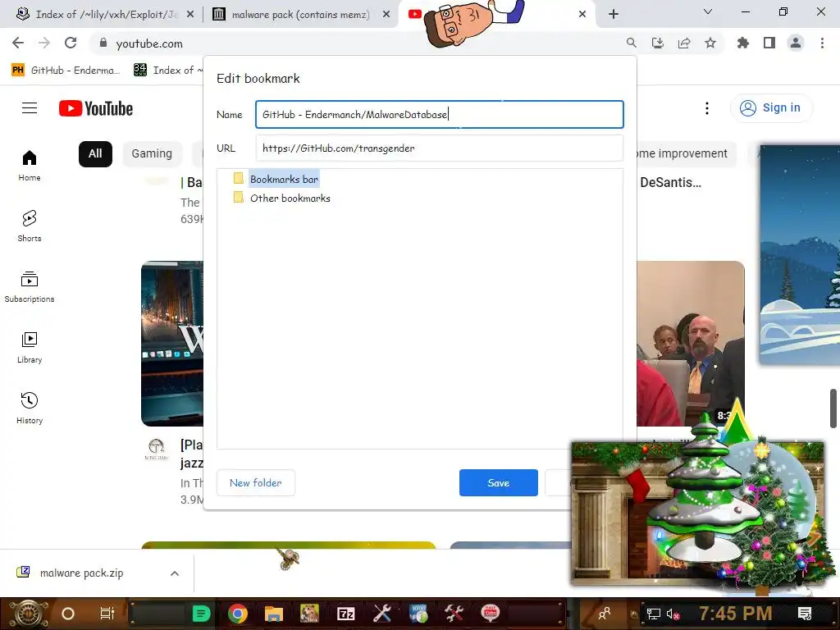Open History in YouTube sidebar
Screen dimensions: 840x630
pyautogui.click(x=30, y=409)
